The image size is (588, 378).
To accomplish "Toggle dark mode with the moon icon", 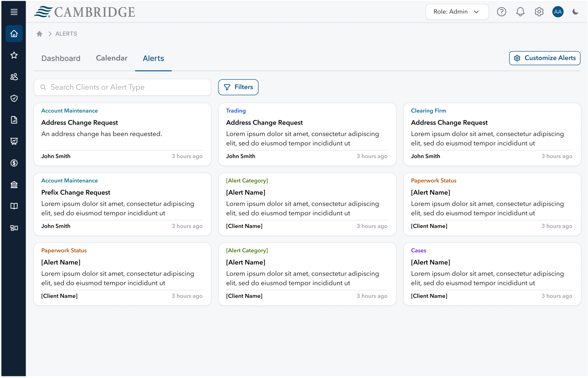I will coord(575,11).
